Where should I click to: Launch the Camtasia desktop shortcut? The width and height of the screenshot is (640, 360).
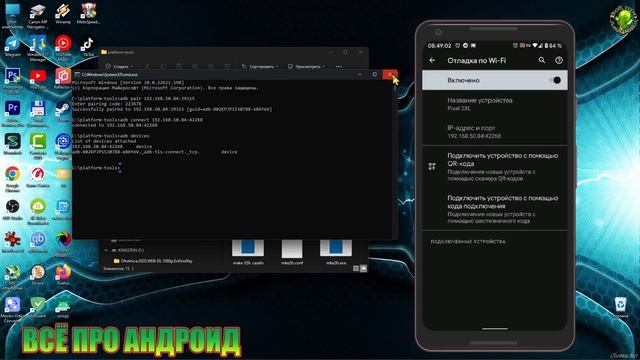point(38,145)
